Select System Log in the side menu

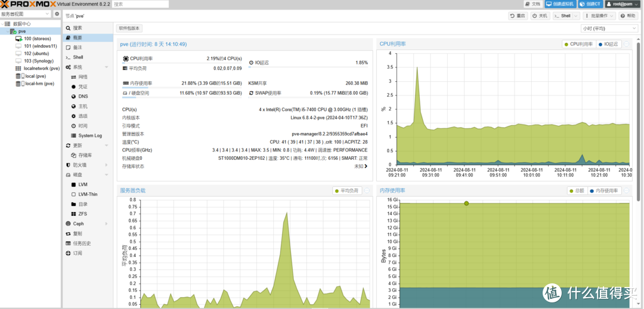click(x=90, y=135)
